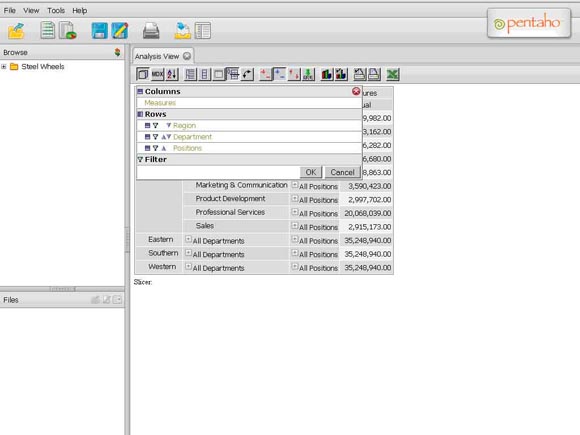Click Cancel in the navigator panel

pyautogui.click(x=342, y=172)
